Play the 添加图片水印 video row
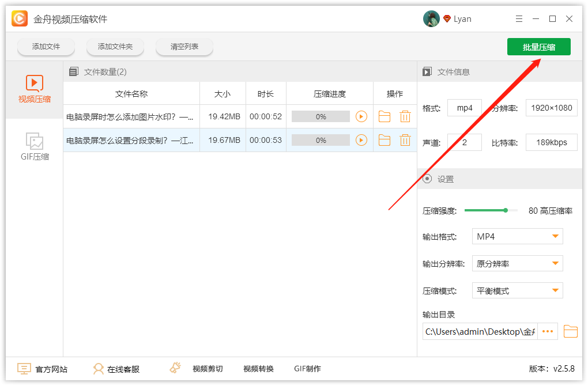The width and height of the screenshot is (588, 386). [x=361, y=116]
